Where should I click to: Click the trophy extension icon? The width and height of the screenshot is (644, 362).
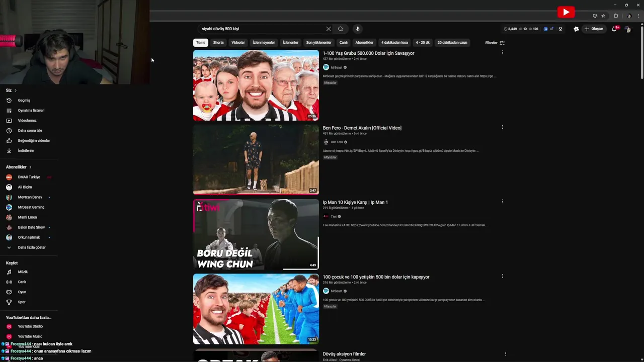(560, 29)
